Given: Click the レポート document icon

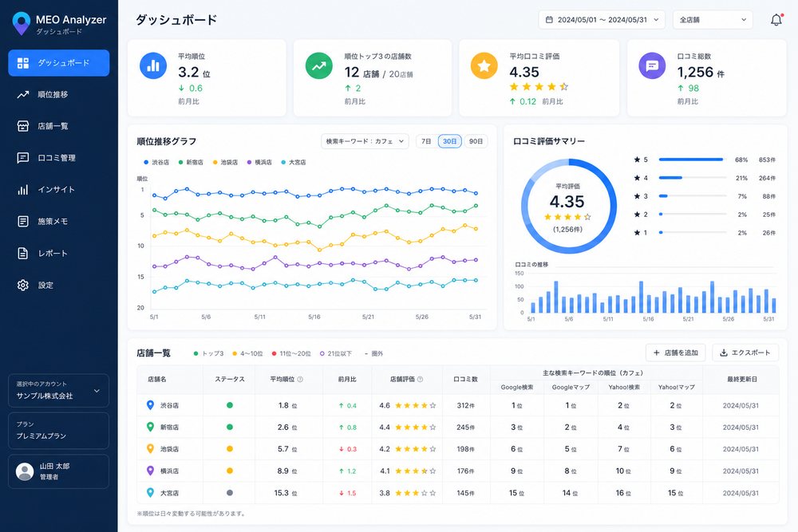Looking at the screenshot, I should click(x=23, y=254).
